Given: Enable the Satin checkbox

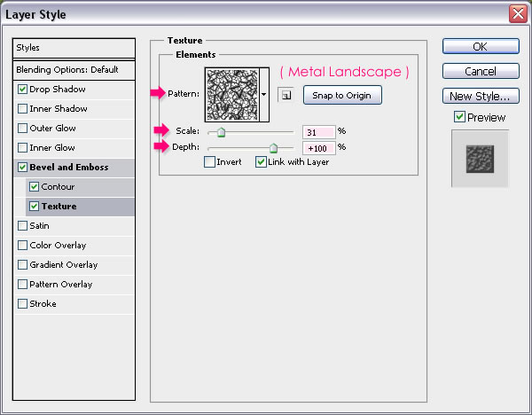Looking at the screenshot, I should click(22, 225).
